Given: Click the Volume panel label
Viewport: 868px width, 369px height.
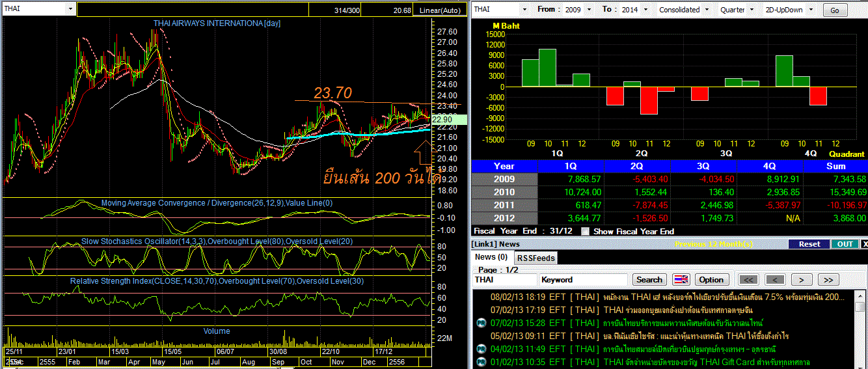Looking at the screenshot, I should coord(215,331).
